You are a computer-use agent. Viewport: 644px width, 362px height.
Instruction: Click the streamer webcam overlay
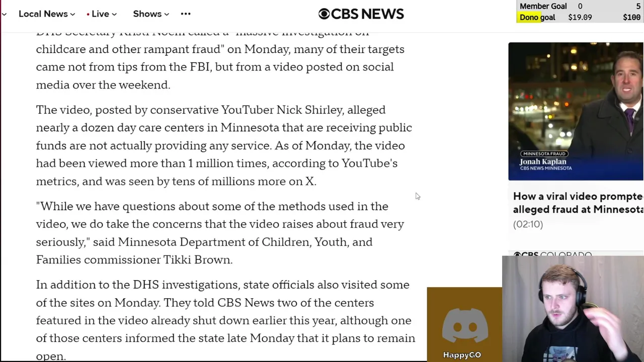pyautogui.click(x=573, y=309)
